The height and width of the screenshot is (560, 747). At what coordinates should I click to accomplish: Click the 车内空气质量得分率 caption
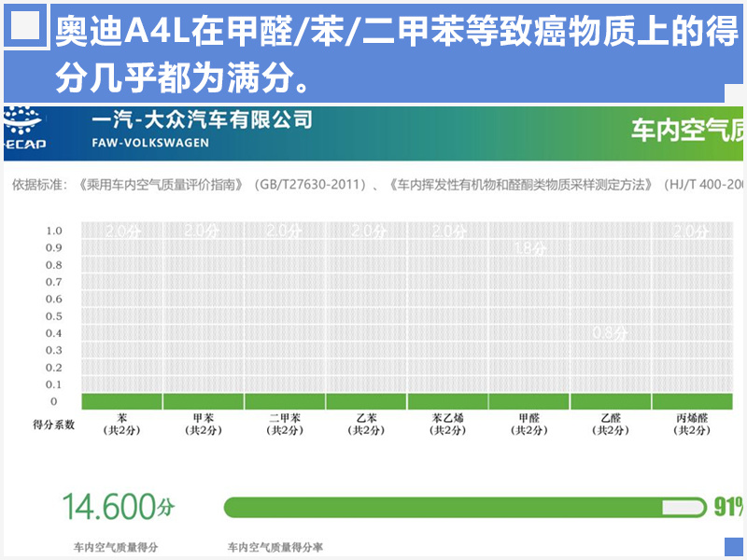[275, 548]
